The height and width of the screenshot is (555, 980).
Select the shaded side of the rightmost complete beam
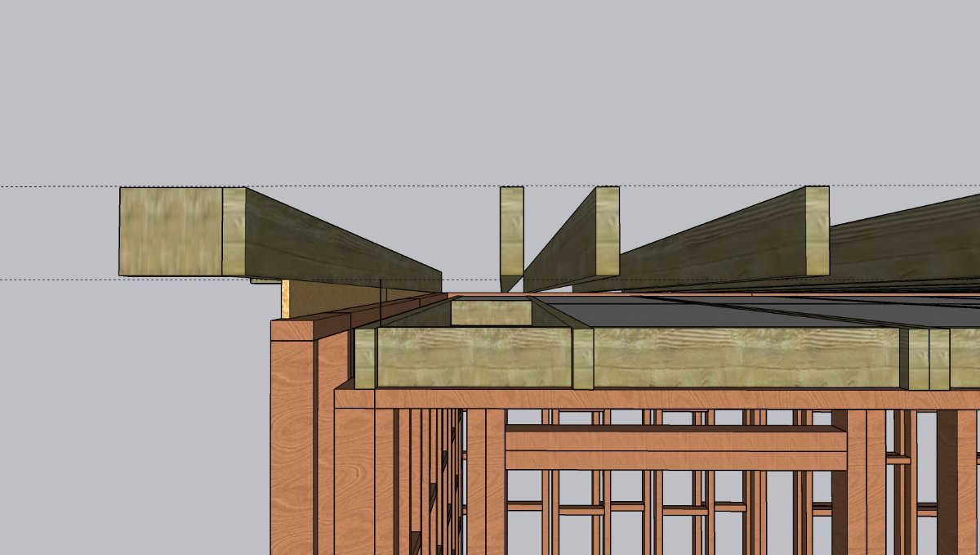click(719, 245)
